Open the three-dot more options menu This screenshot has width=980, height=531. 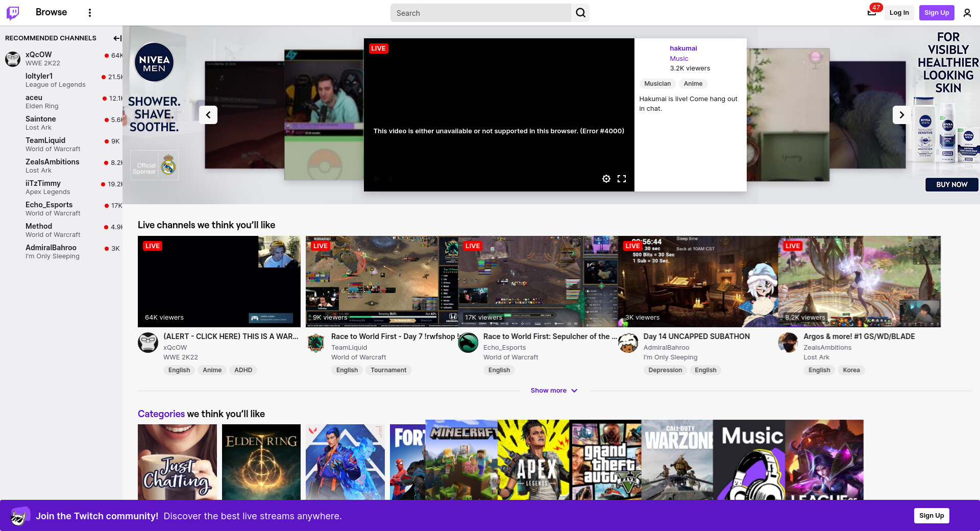[90, 13]
